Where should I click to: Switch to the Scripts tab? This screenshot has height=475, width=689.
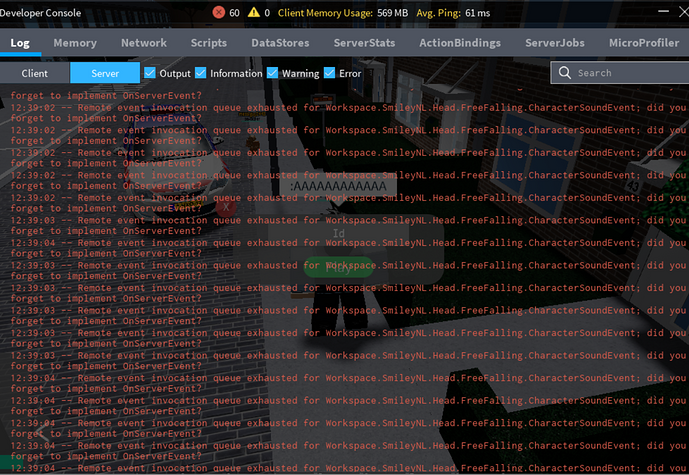click(x=209, y=43)
